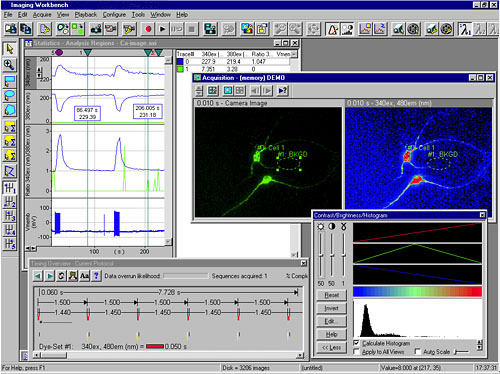The width and height of the screenshot is (500, 374).
Task: Click the Reset button in Contrast panel
Action: pyautogui.click(x=331, y=295)
